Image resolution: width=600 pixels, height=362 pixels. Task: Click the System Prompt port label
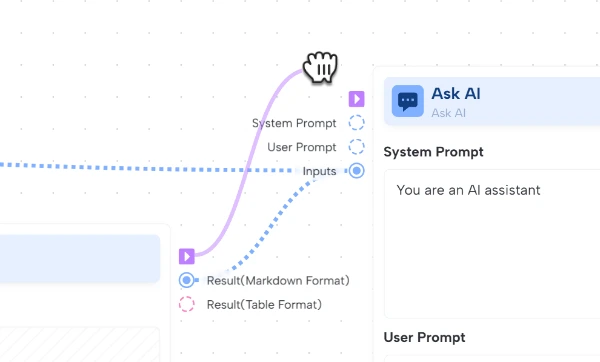point(294,123)
